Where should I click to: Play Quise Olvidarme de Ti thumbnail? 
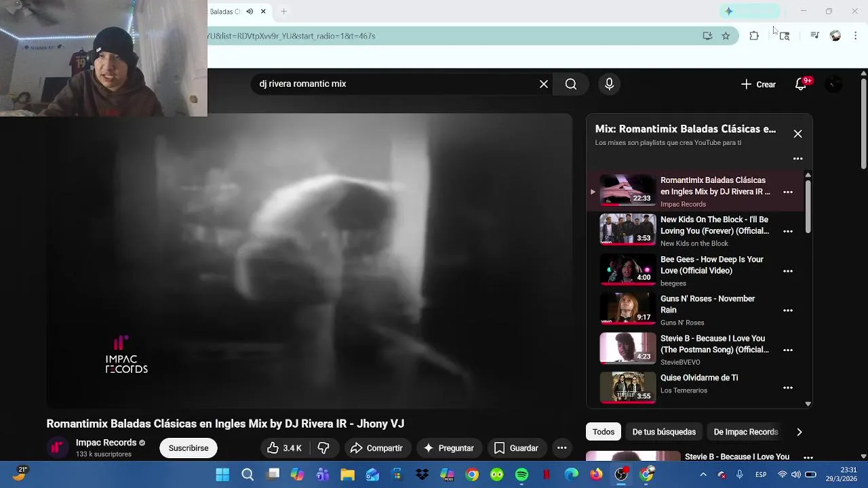(x=627, y=388)
